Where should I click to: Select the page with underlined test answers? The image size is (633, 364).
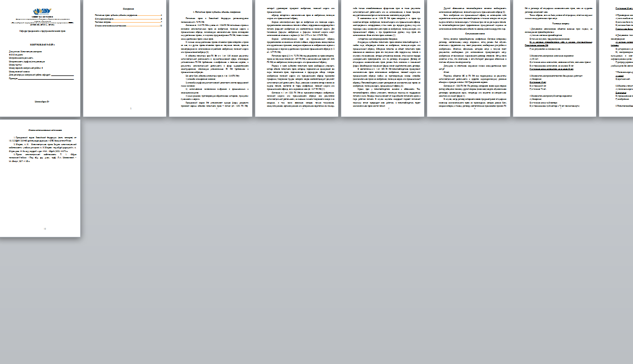[555, 58]
